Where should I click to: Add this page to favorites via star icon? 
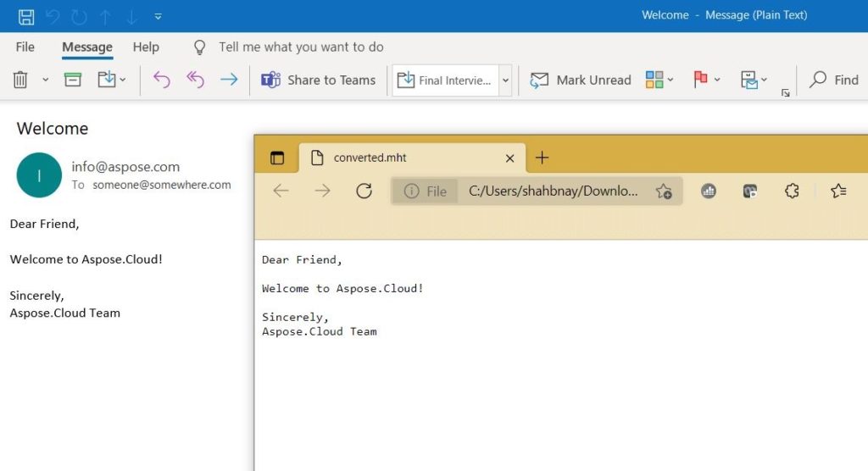pyautogui.click(x=664, y=191)
